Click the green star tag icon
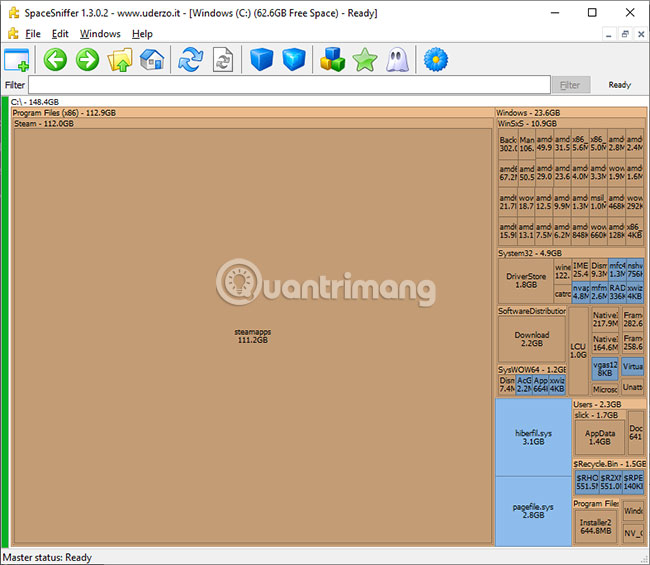 (365, 60)
